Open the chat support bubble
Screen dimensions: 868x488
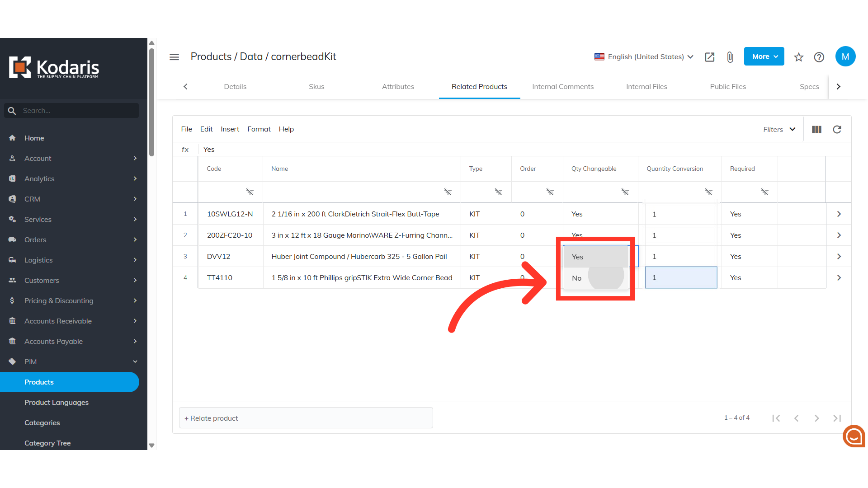click(854, 436)
